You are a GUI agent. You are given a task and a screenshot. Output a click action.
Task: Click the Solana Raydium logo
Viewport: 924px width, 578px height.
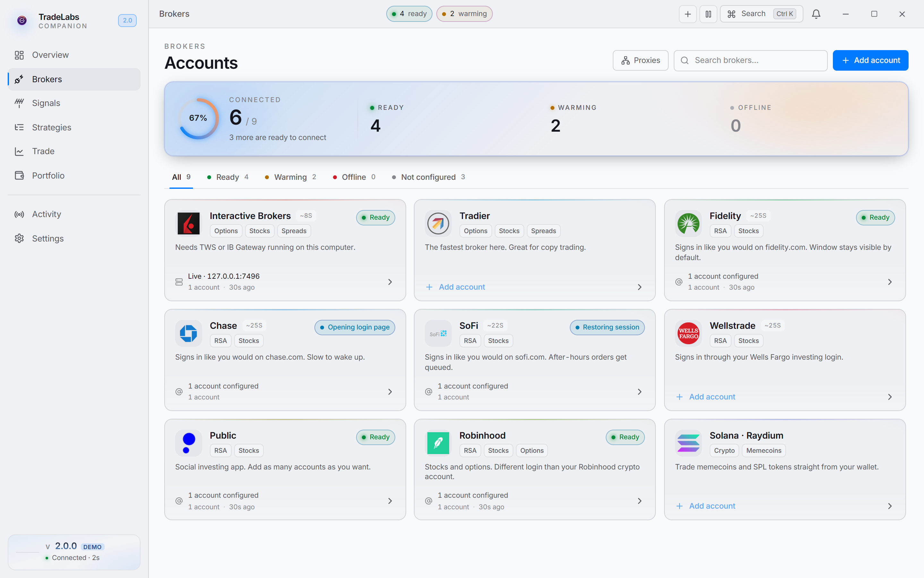[x=689, y=443]
